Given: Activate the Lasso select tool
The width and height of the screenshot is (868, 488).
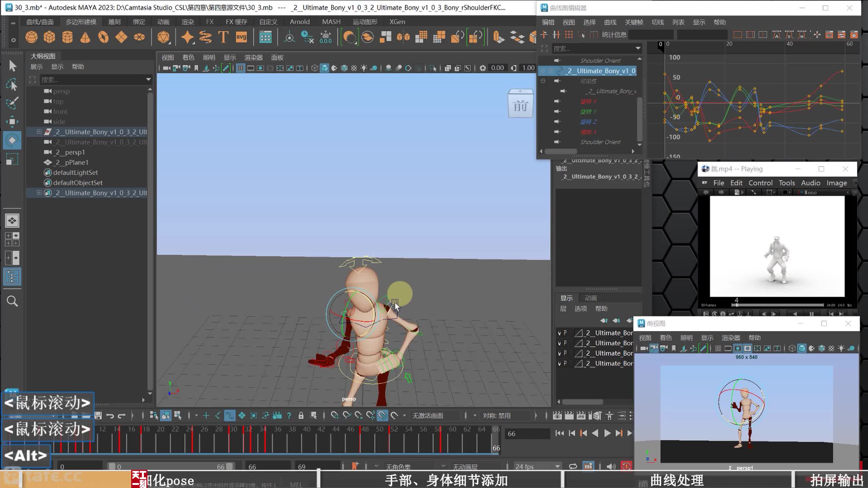Looking at the screenshot, I should tap(13, 84).
